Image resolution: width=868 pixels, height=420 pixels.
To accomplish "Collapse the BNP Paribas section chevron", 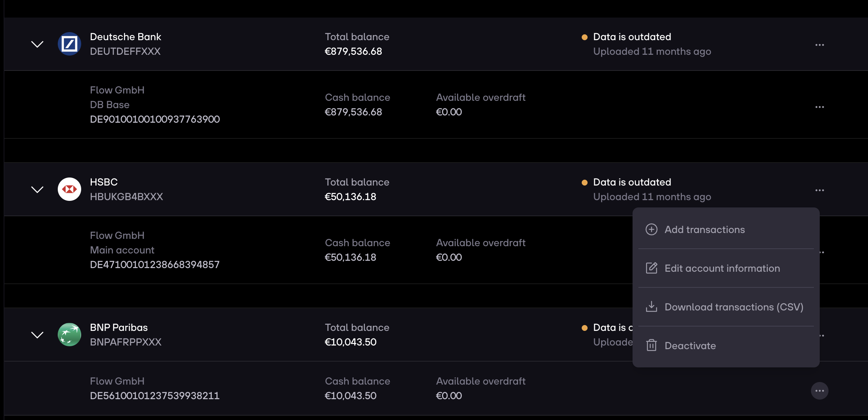I will tap(37, 335).
